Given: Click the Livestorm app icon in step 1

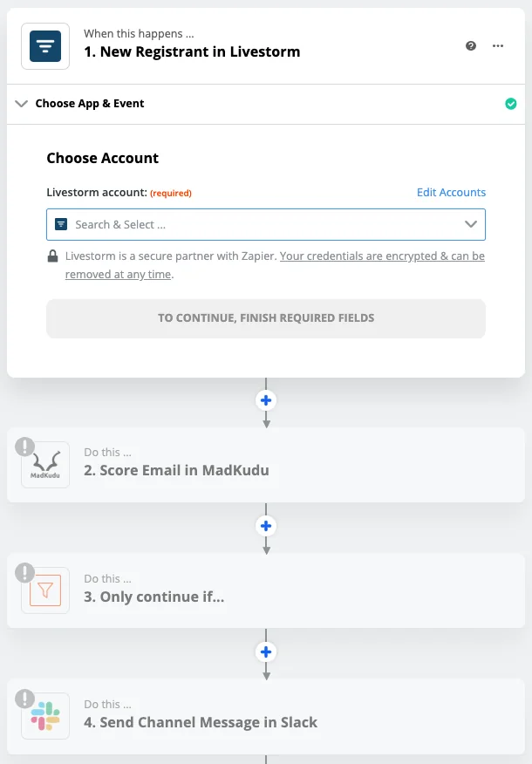Looking at the screenshot, I should tap(45, 45).
